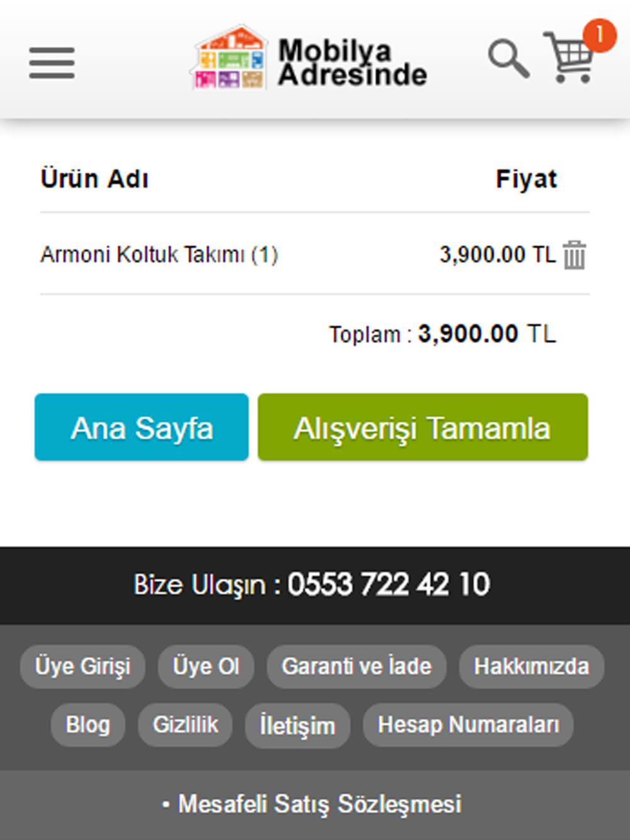
Task: Open the search magnifier icon
Action: [508, 58]
